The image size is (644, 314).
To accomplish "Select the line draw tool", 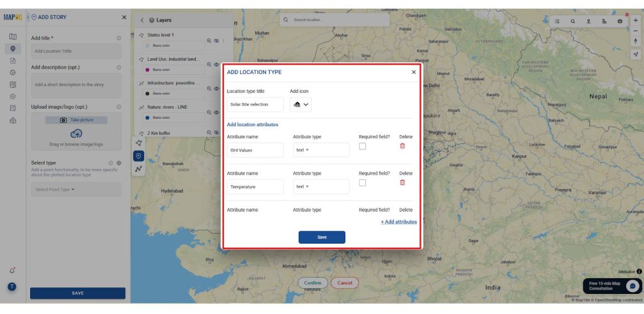I will click(x=138, y=169).
